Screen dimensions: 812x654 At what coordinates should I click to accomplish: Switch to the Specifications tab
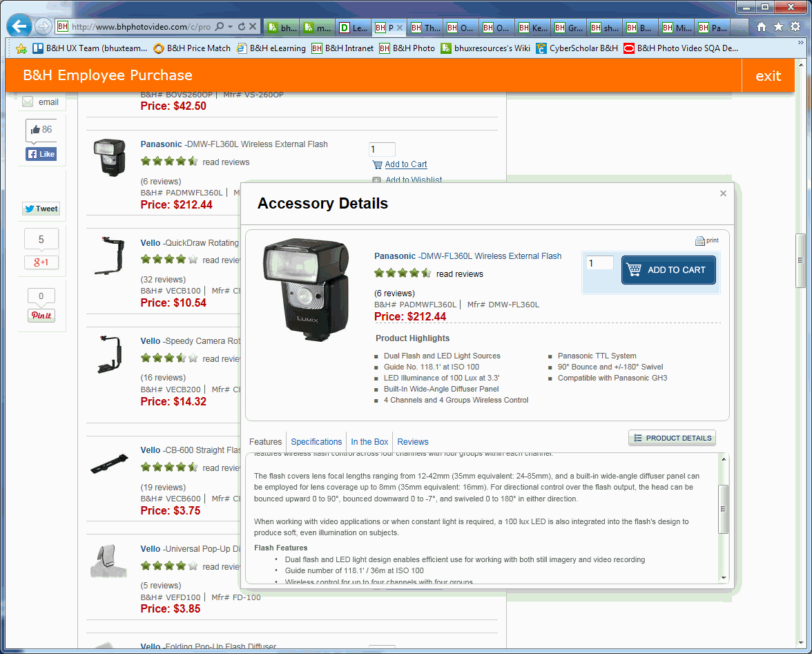316,442
